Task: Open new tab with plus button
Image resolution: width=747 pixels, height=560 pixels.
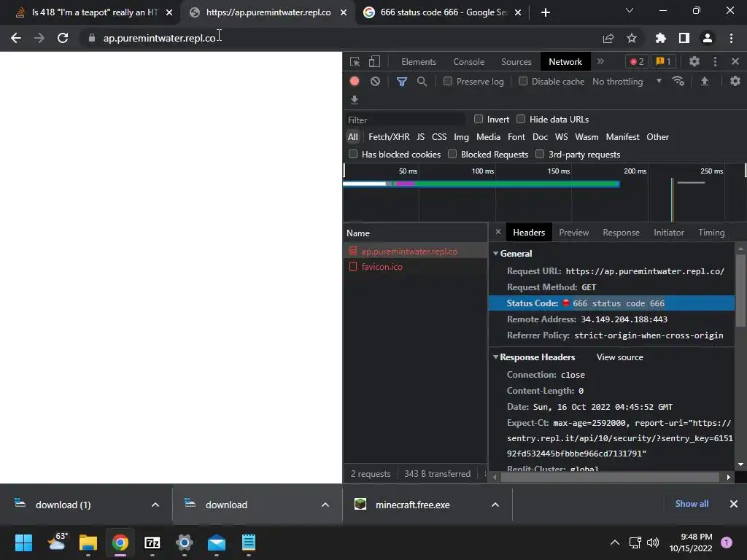Action: pyautogui.click(x=546, y=12)
